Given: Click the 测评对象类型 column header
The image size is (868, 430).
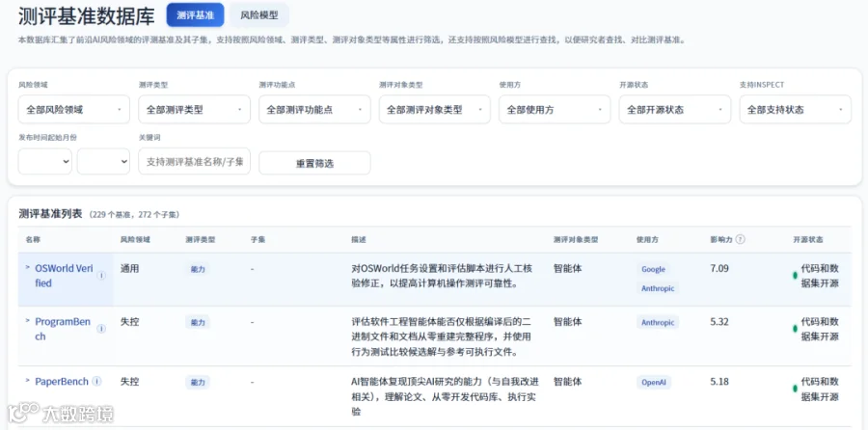Looking at the screenshot, I should 576,240.
